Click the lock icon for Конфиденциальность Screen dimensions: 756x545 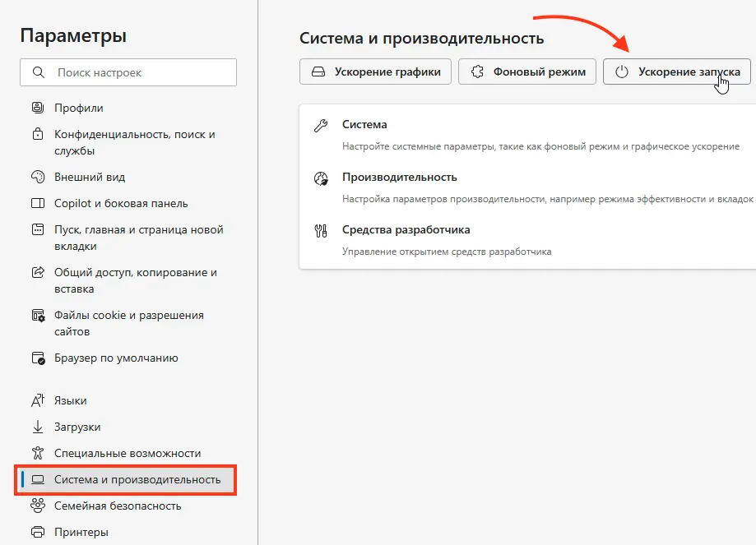(x=38, y=134)
